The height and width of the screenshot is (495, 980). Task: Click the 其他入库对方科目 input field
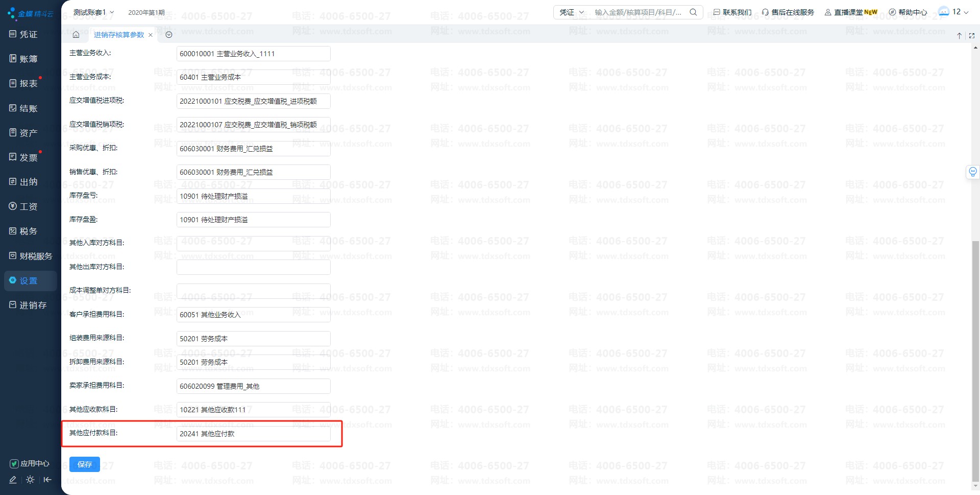coord(253,244)
